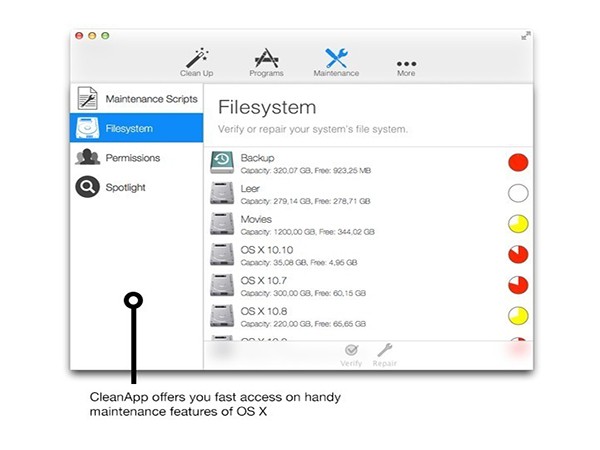600x450 pixels.
Task: Select the OS X 10.8 volume name
Action: click(264, 311)
